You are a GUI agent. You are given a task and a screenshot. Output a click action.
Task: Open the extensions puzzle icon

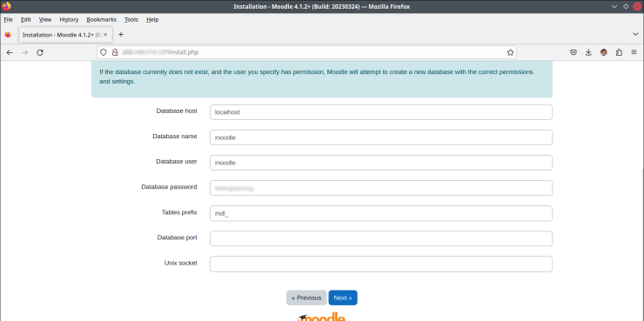tap(619, 52)
